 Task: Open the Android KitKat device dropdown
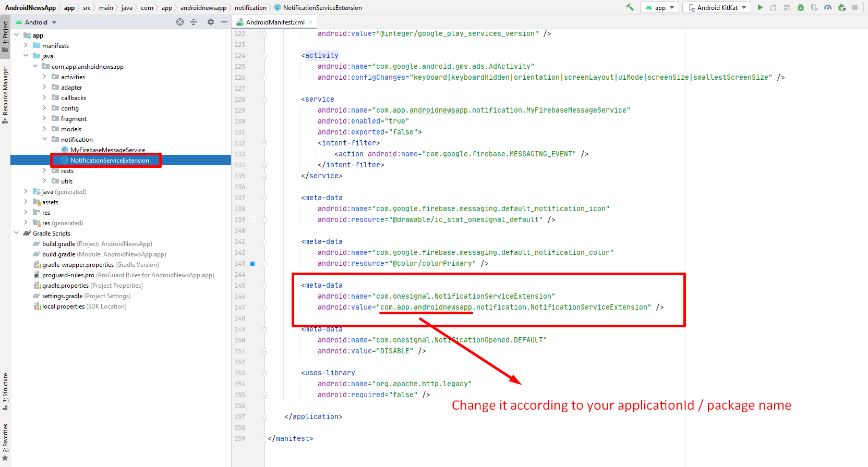tap(717, 7)
